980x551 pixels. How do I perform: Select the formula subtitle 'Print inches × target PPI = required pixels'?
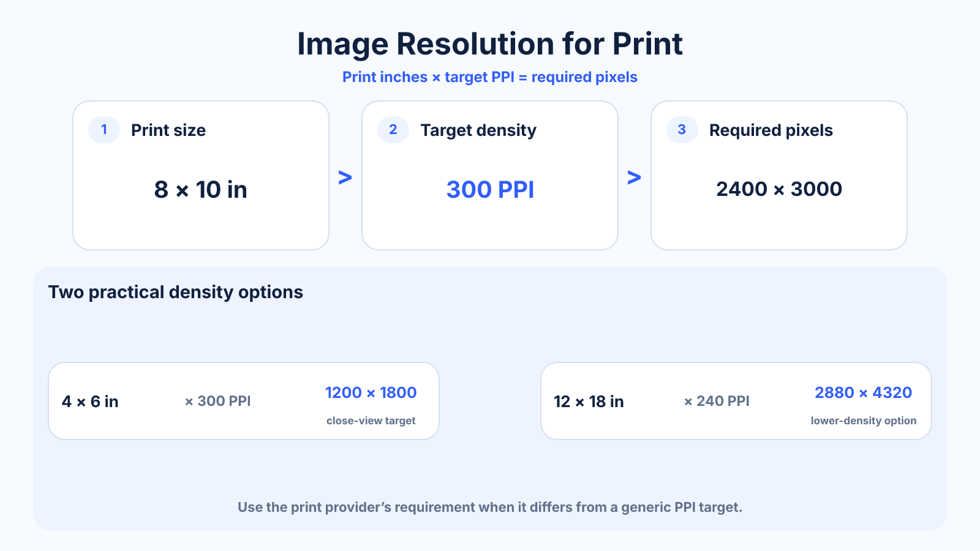490,77
